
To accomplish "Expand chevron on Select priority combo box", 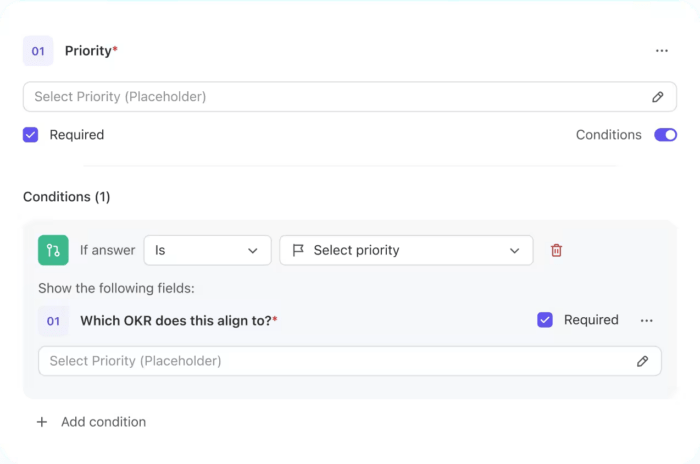I will coord(514,250).
